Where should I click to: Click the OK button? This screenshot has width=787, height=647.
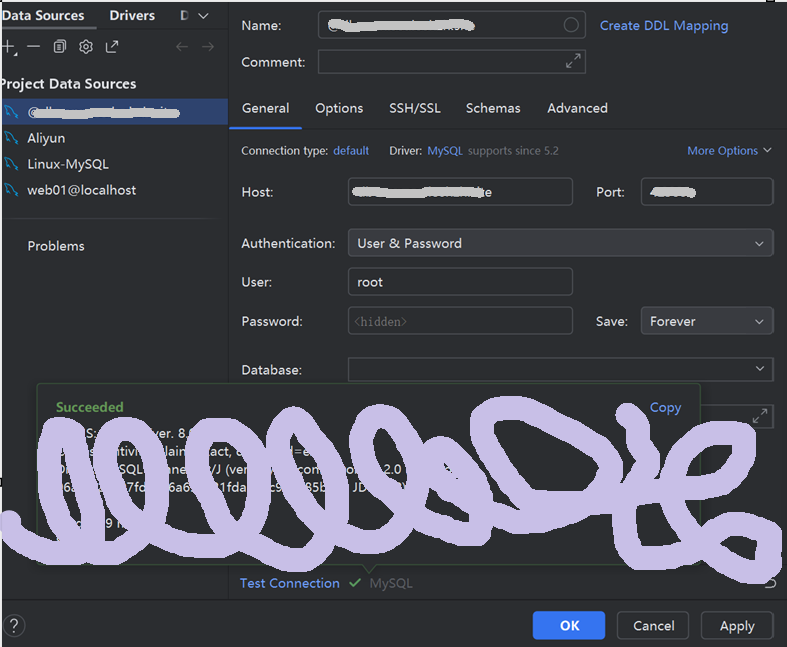click(x=569, y=625)
